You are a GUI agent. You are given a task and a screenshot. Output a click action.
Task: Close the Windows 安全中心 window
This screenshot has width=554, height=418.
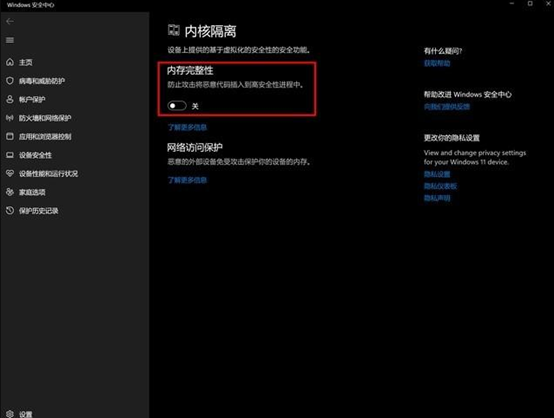pos(548,4)
